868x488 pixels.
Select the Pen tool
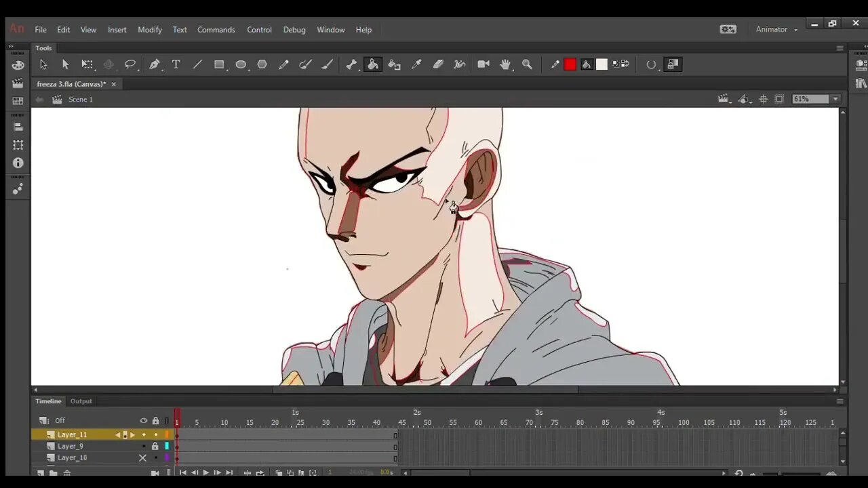pos(155,64)
